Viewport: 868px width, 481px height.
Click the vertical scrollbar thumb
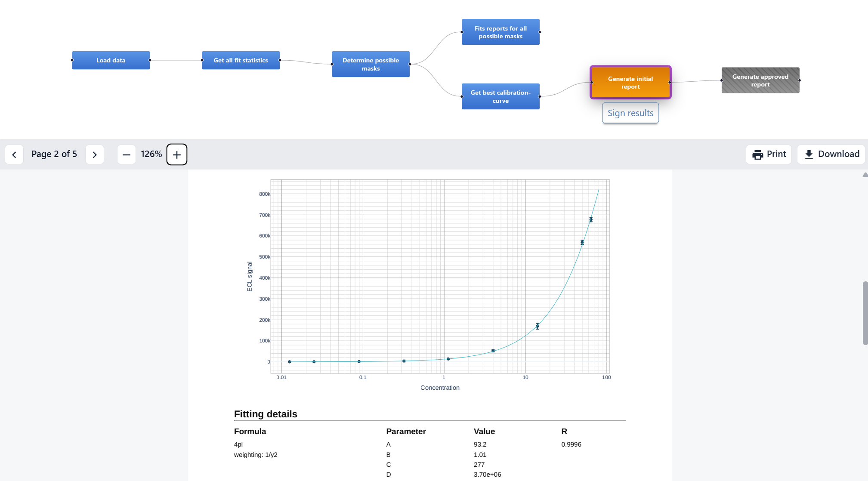coord(865,313)
